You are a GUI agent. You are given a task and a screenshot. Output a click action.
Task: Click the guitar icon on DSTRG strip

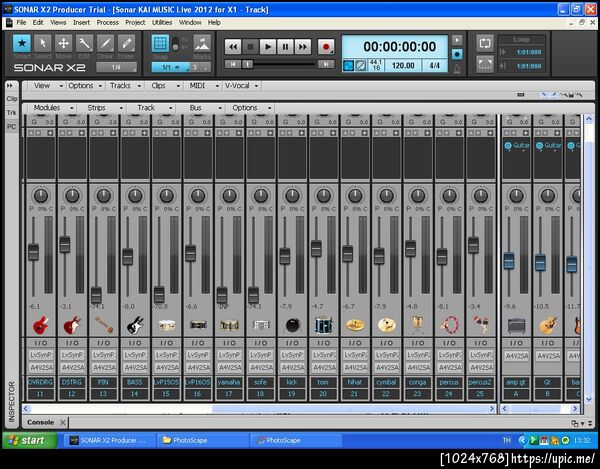(72, 325)
